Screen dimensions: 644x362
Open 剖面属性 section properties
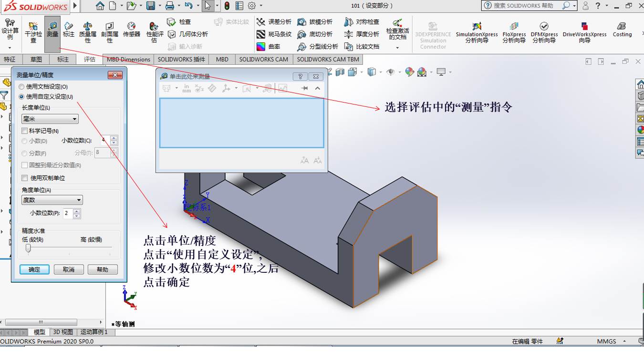[110, 31]
